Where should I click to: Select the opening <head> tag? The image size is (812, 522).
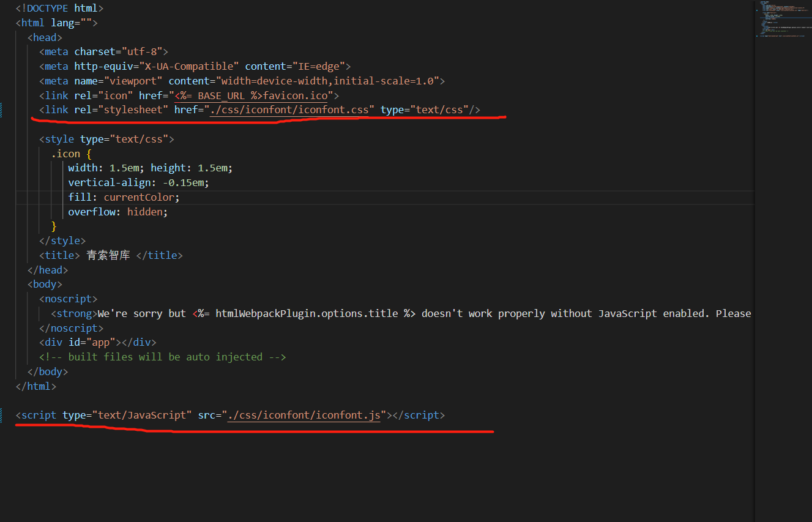[x=45, y=37]
